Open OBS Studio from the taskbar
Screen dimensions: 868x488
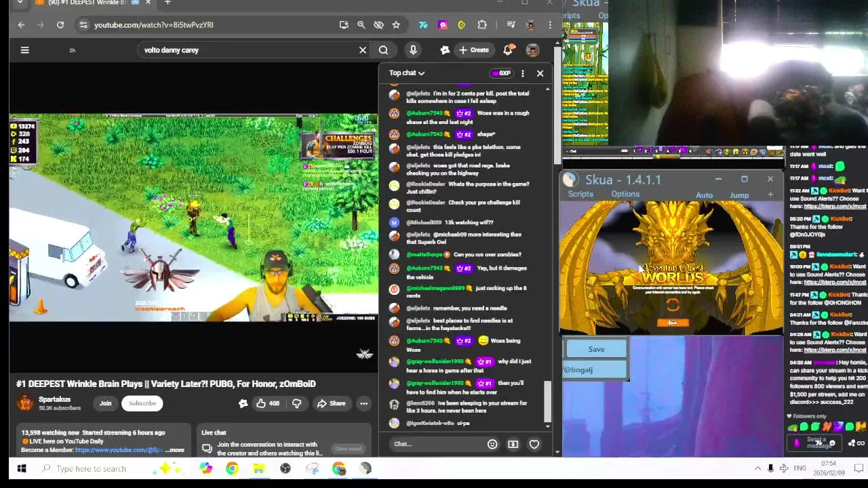click(285, 468)
